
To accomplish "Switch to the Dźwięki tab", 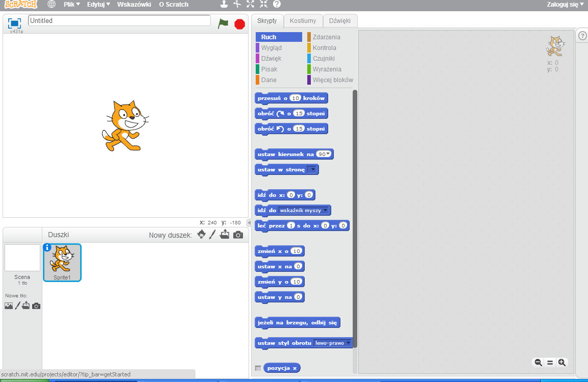I will (340, 20).
